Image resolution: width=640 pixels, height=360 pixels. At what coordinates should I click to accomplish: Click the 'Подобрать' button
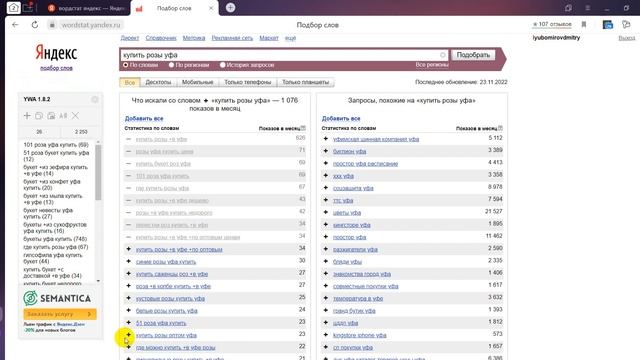473,55
